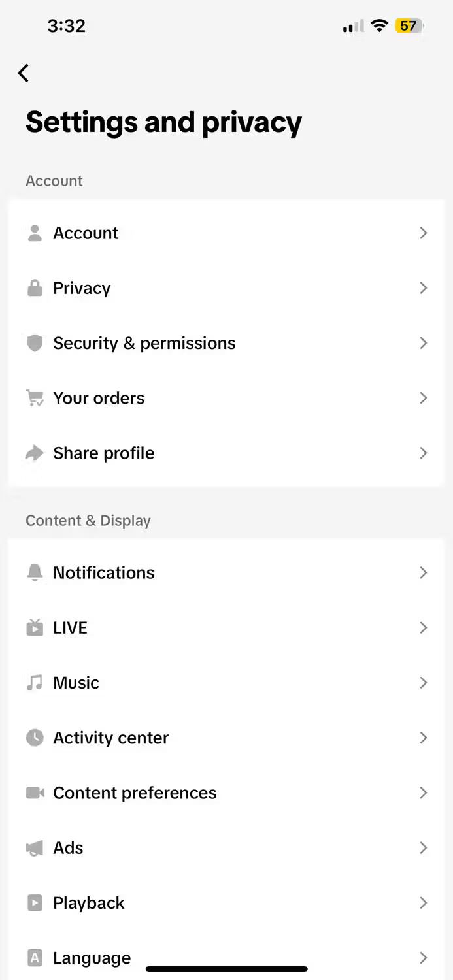
Task: Open the Notifications settings page
Action: pos(226,572)
